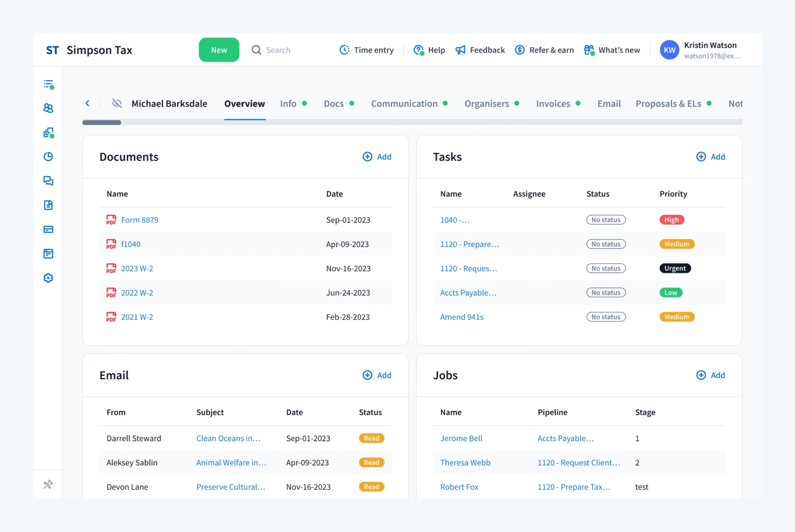Click the pin icon at sidebar bottom
This screenshot has width=795, height=532.
click(48, 485)
